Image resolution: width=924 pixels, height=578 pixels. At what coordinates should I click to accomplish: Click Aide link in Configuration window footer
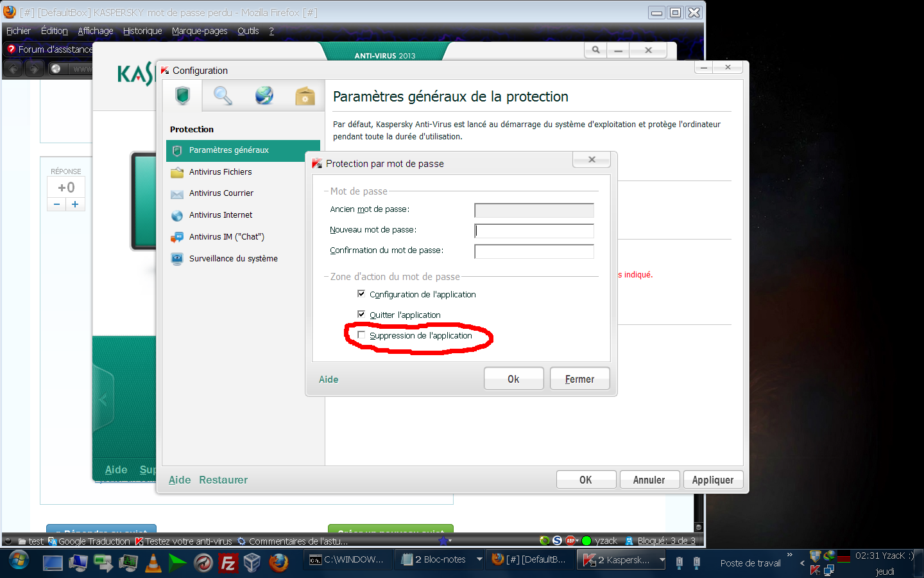coord(180,480)
